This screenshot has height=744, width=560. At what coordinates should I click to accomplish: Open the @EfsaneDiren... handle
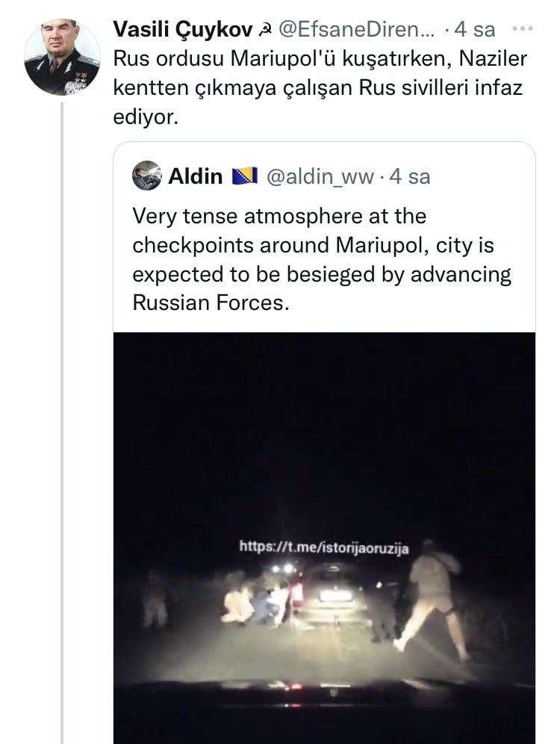coord(356,30)
